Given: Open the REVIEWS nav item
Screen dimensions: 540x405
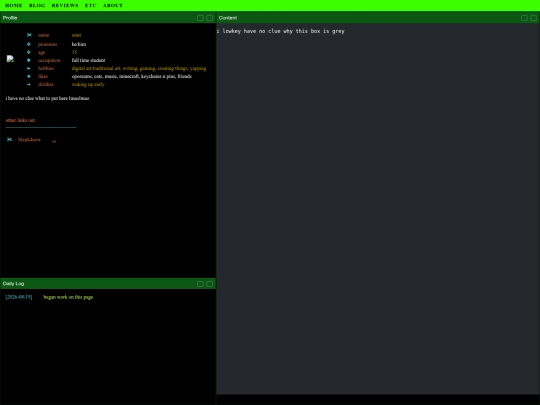Looking at the screenshot, I should 65,6.
